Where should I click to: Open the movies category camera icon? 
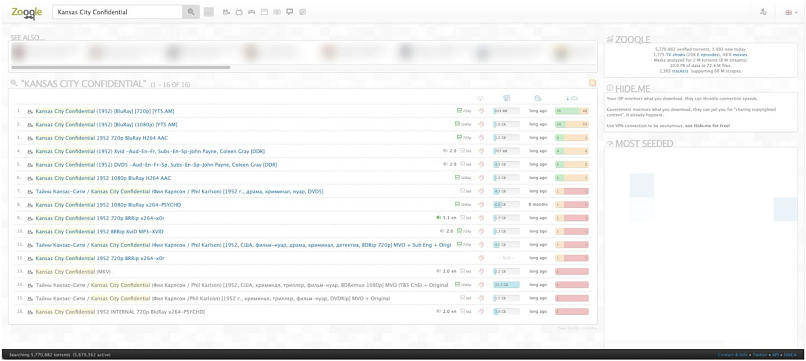click(226, 12)
